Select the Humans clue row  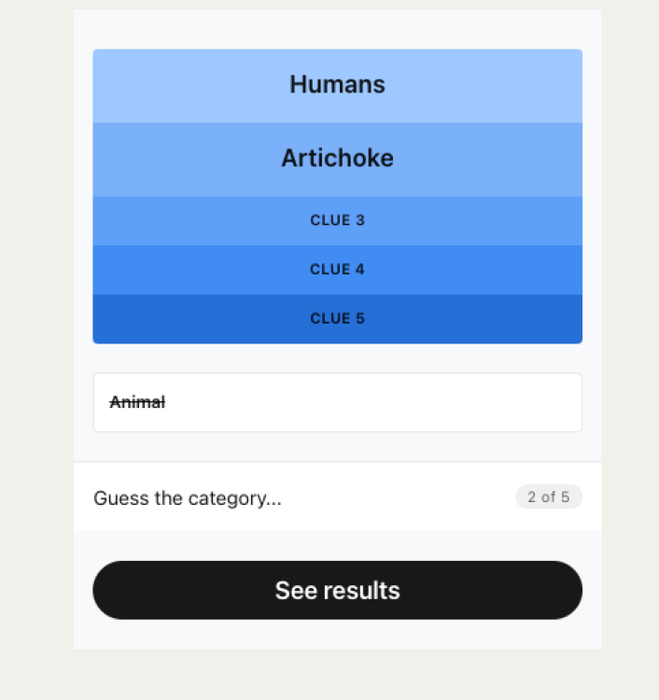[338, 86]
